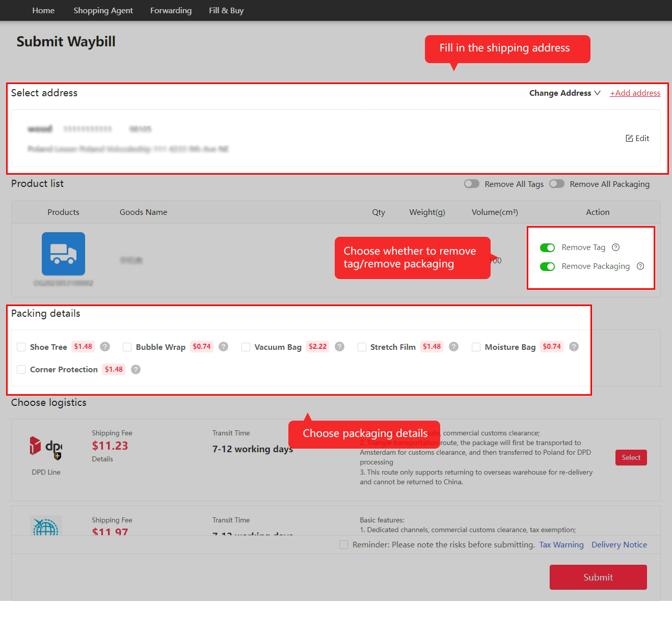Screen dimensions: 672x634
Task: View Vacuum Bag info tooltip icon
Action: [x=339, y=347]
